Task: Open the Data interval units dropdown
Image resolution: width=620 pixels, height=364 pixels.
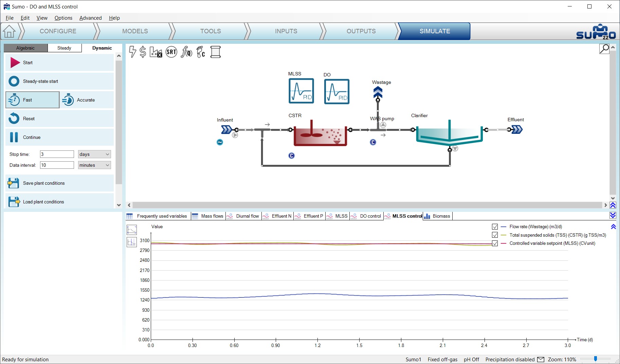Action: (94, 165)
